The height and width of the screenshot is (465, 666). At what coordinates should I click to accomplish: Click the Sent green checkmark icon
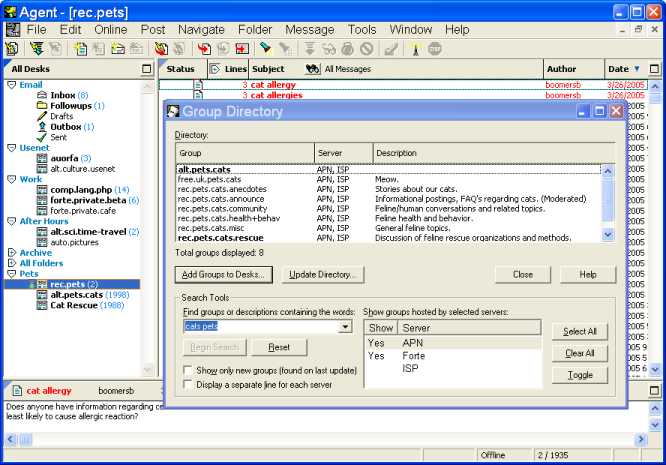click(x=42, y=138)
